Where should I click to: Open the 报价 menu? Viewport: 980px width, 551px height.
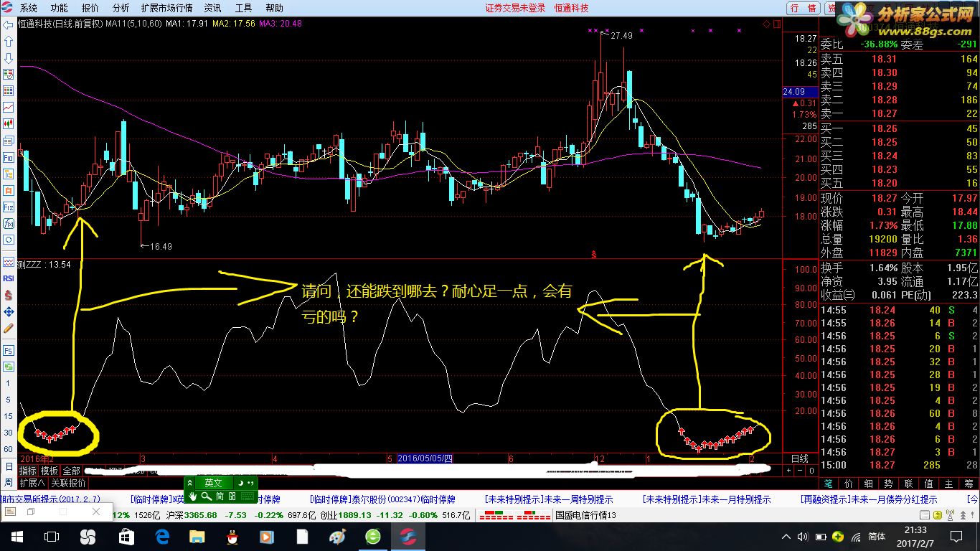pyautogui.click(x=90, y=8)
